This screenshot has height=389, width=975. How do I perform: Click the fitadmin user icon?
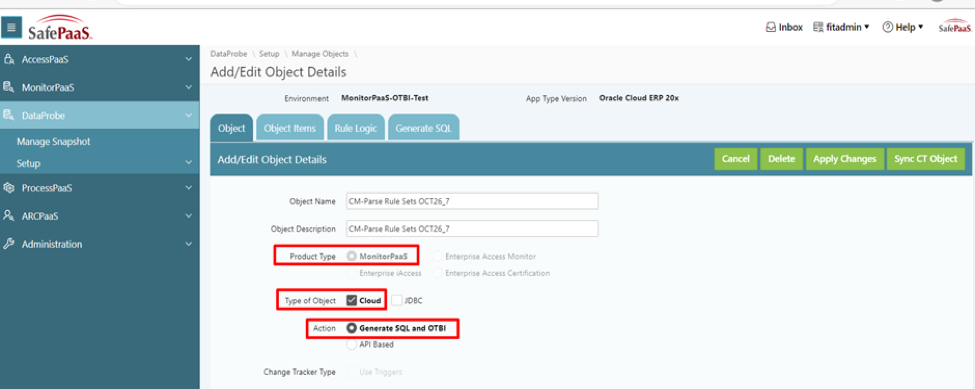pos(818,27)
